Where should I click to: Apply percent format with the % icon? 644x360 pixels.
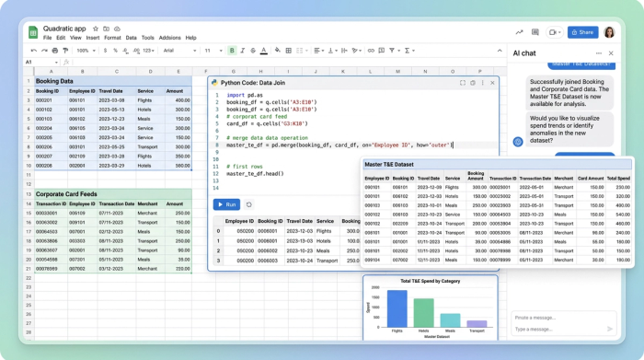click(115, 51)
